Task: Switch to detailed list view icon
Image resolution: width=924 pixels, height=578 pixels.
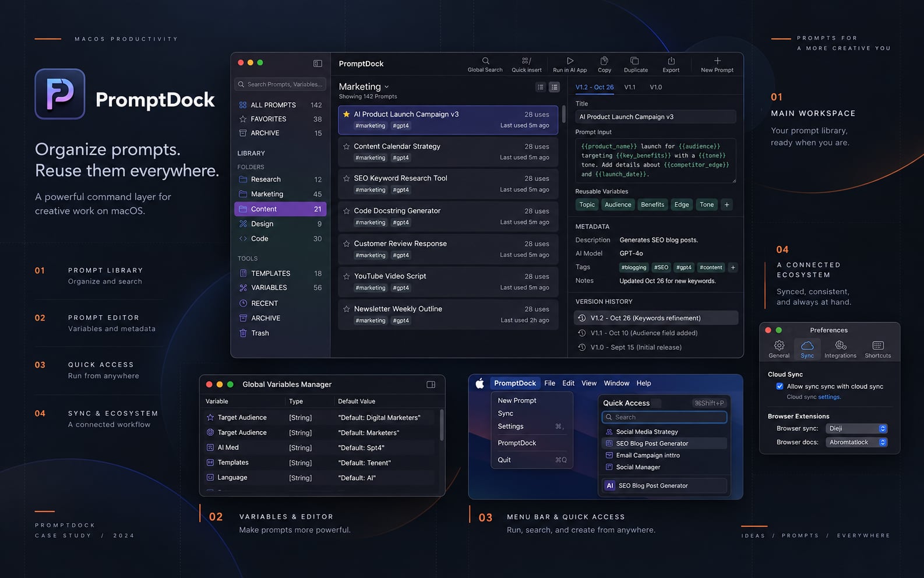Action: click(554, 87)
